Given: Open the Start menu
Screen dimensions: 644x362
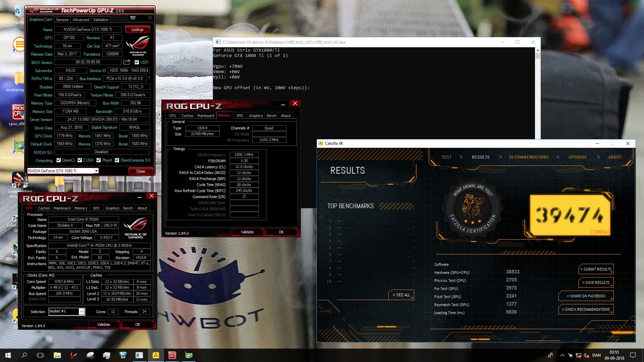Looking at the screenshot, I should pyautogui.click(x=8, y=355).
